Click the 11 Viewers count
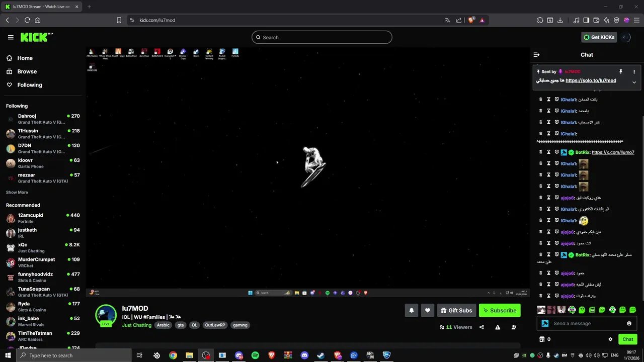The height and width of the screenshot is (362, 644). click(456, 327)
